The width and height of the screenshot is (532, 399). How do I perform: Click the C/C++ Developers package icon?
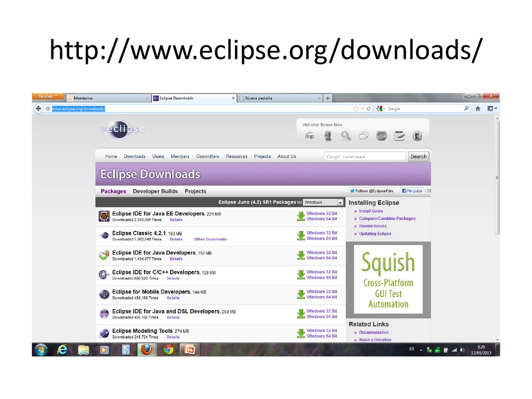coord(104,274)
